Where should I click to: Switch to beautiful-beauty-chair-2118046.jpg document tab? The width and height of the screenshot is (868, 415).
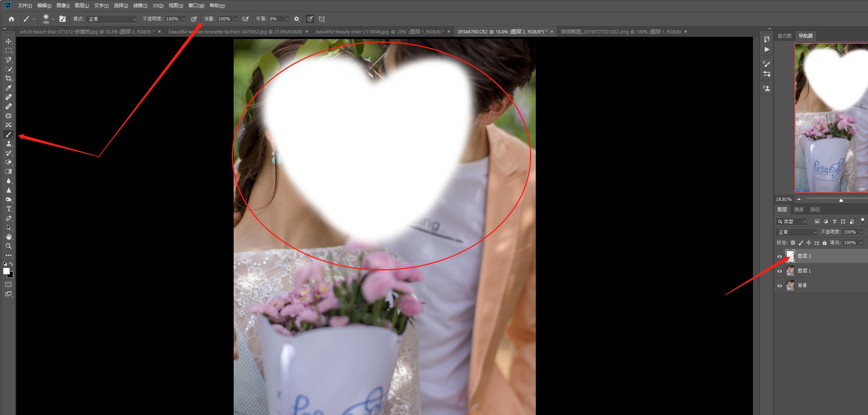[379, 32]
